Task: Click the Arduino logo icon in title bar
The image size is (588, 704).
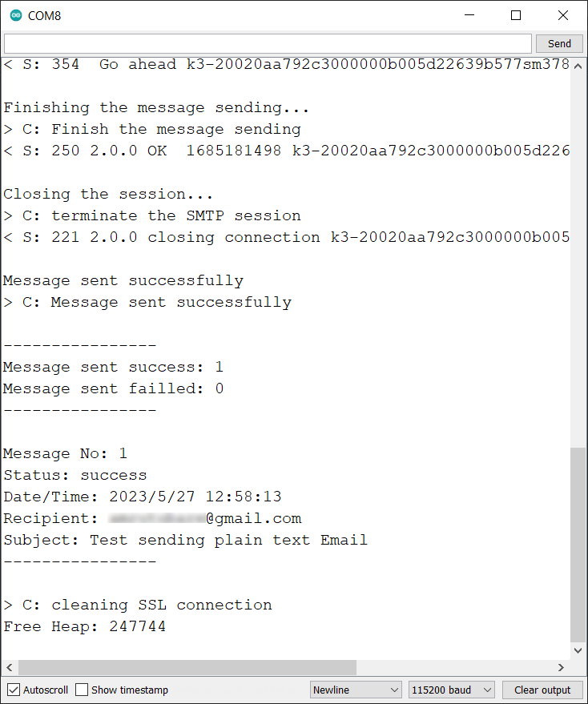Action: coord(16,15)
